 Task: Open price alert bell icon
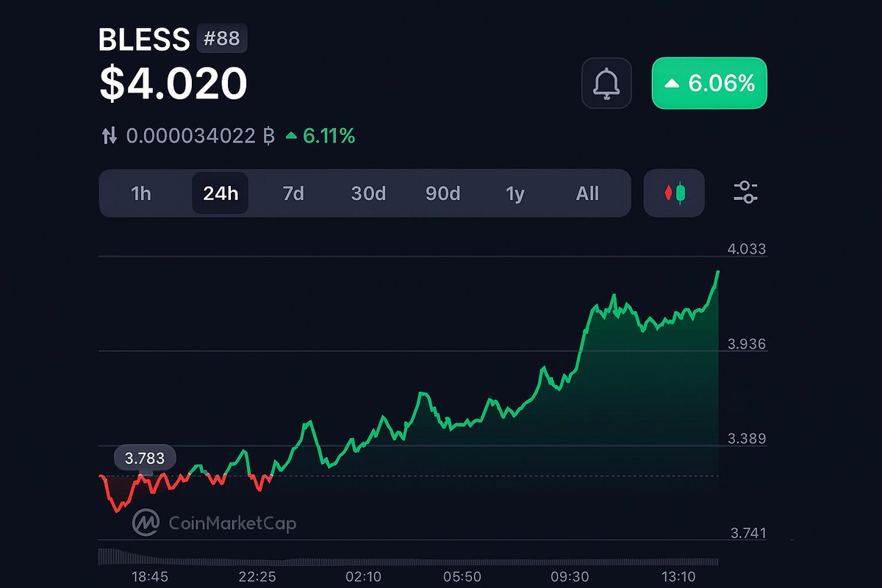tap(606, 84)
